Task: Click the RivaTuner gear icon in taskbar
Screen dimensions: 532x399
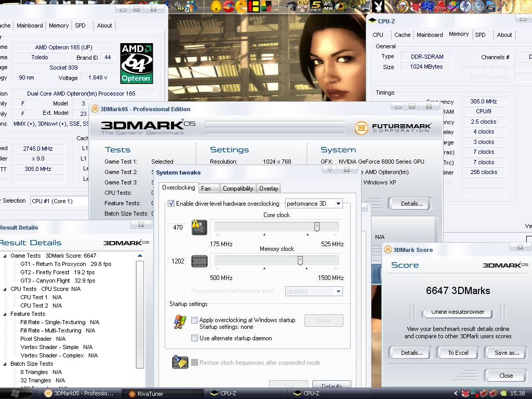Action: click(132, 394)
